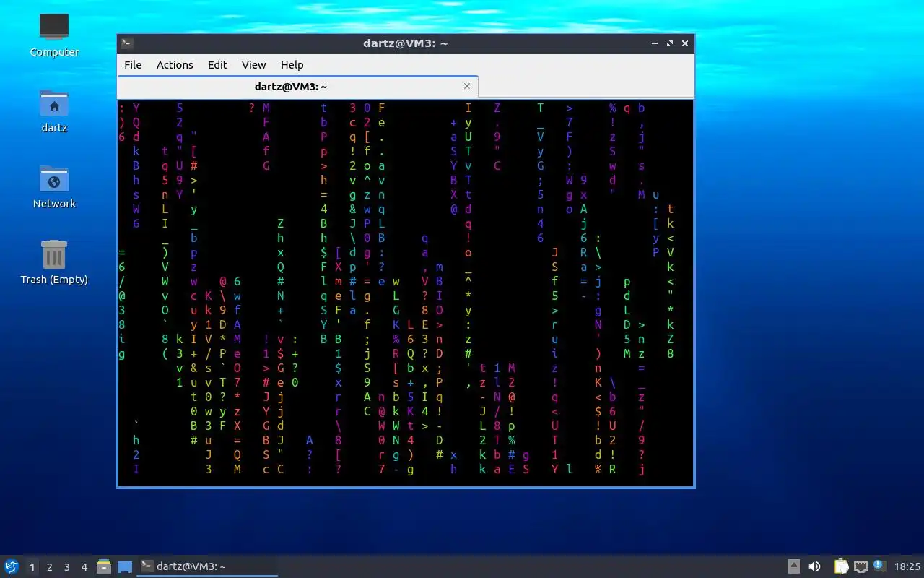Switch to workspace 1

pyautogui.click(x=32, y=567)
